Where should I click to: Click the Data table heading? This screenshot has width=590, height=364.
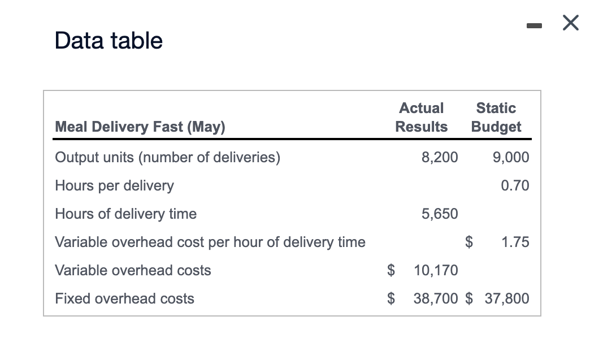click(107, 40)
